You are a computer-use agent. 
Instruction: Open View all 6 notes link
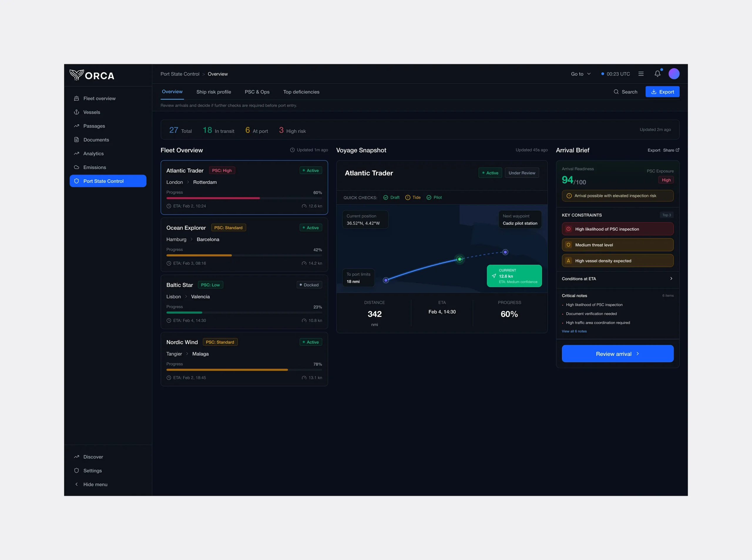(x=574, y=331)
